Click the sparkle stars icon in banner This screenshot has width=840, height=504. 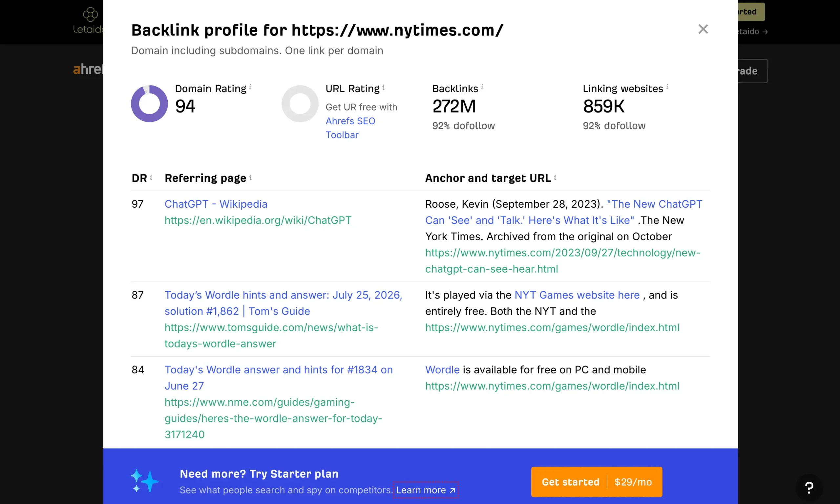[x=145, y=481]
